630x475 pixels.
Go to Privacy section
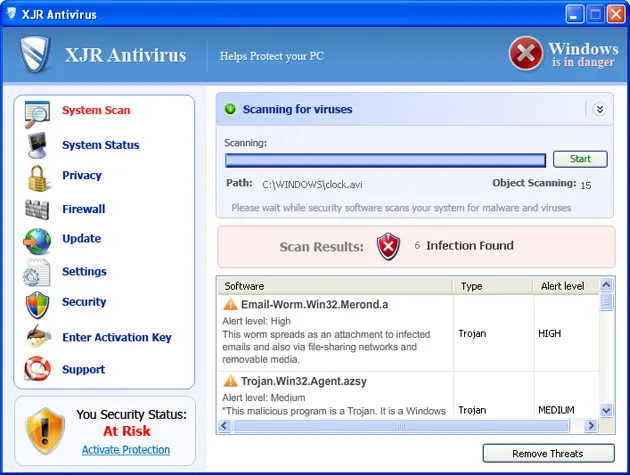coord(82,175)
